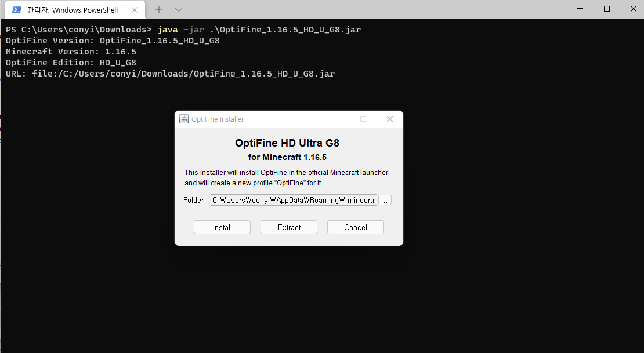
Task: Close the Windows Terminal window
Action: pos(634,9)
